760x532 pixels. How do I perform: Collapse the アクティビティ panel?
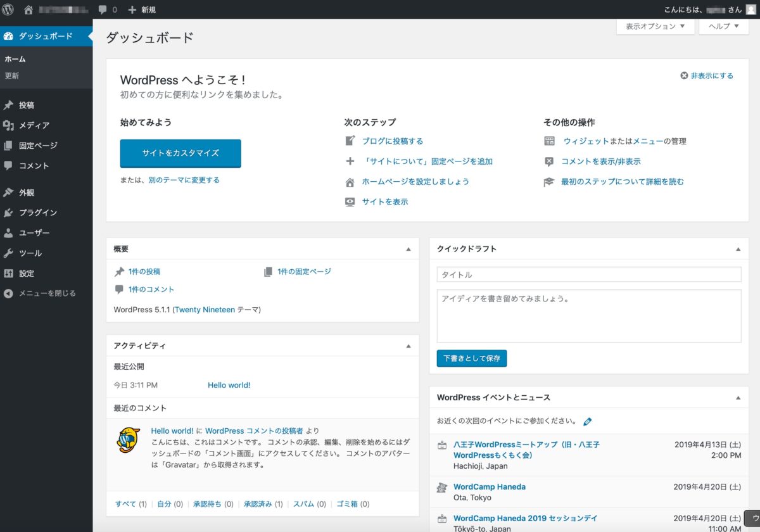pos(408,346)
